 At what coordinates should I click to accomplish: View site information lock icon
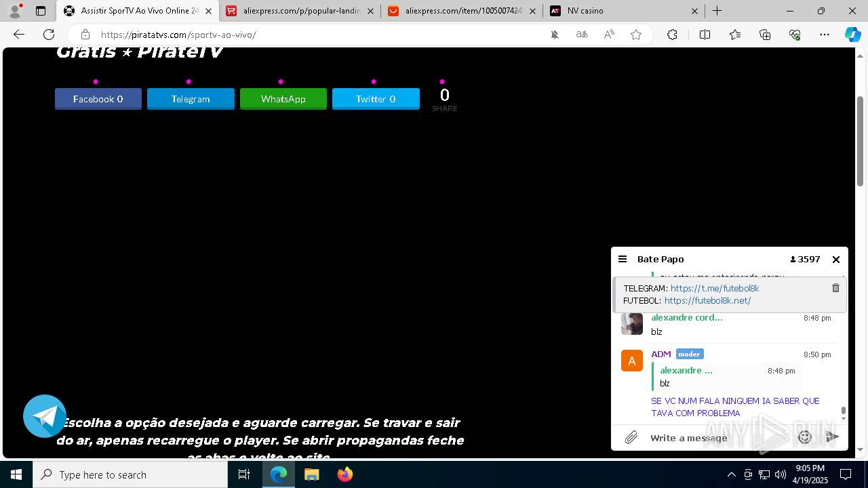point(85,35)
